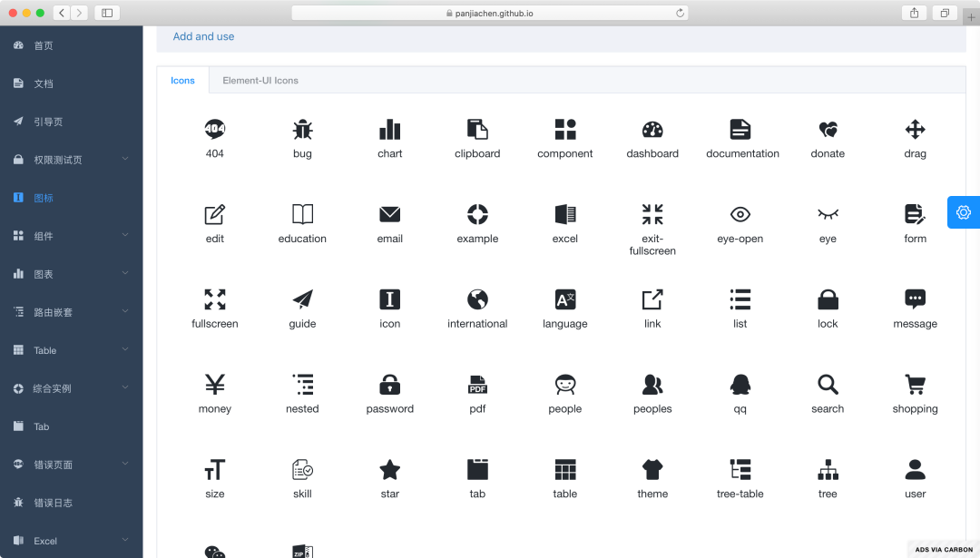
Task: Select the theme shirt icon
Action: coord(652,469)
